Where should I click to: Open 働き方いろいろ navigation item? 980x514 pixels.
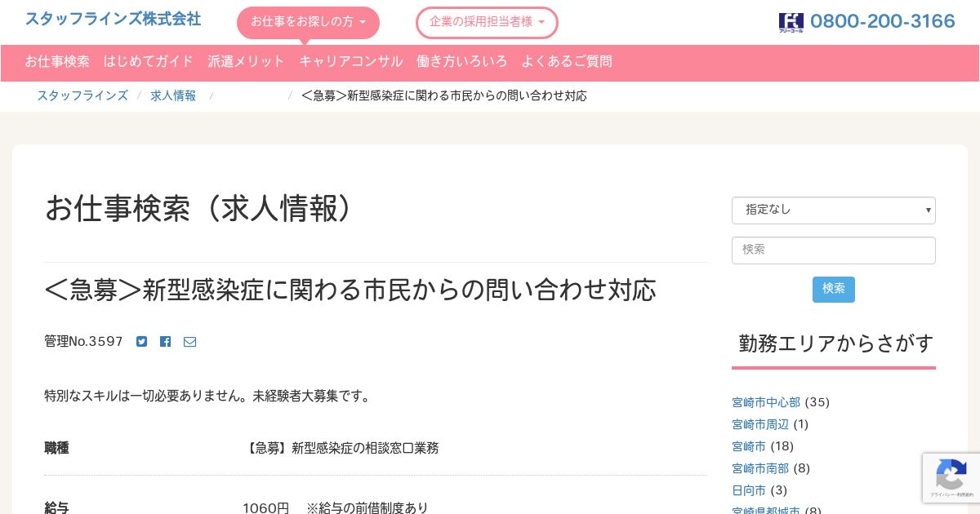462,61
